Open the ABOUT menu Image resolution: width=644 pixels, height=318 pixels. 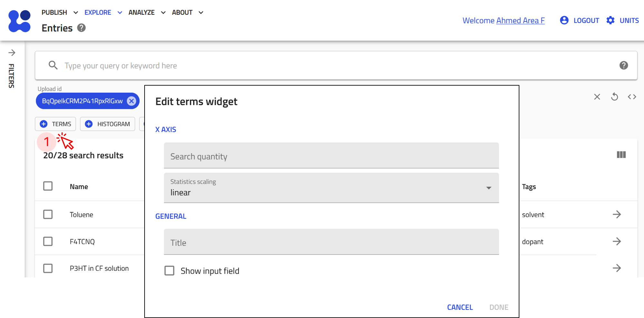click(187, 13)
